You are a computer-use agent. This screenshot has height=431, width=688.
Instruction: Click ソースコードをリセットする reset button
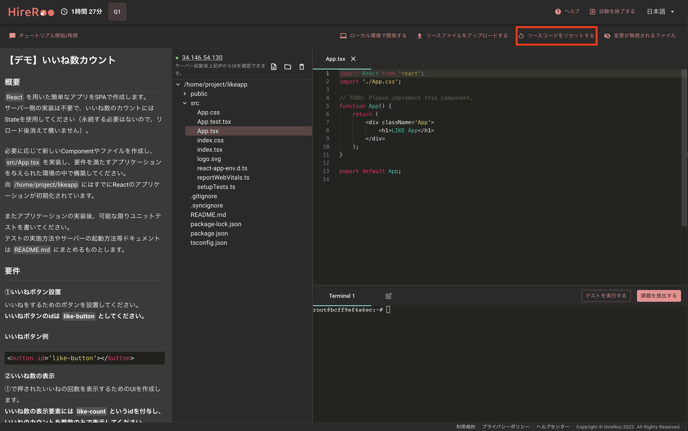click(556, 36)
